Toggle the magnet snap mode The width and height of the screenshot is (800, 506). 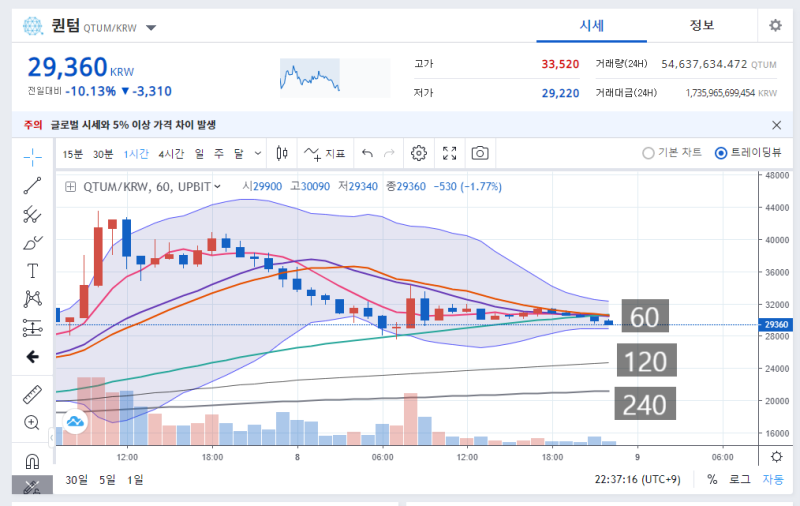click(x=32, y=461)
